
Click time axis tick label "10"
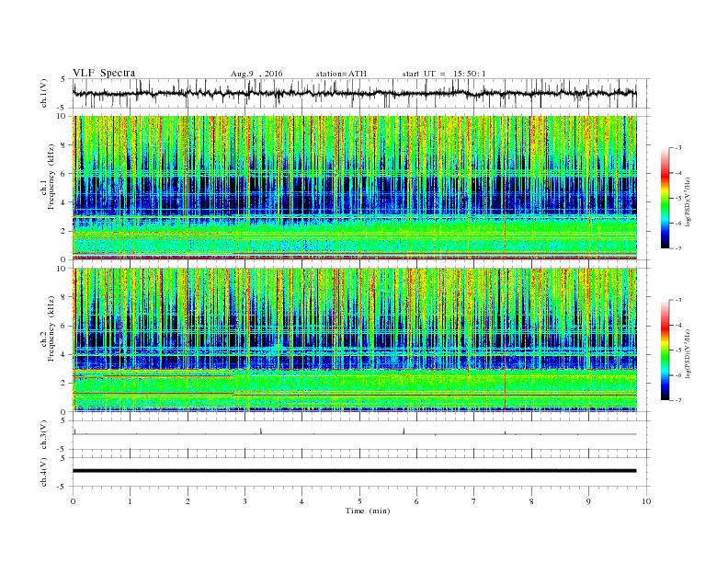click(646, 501)
